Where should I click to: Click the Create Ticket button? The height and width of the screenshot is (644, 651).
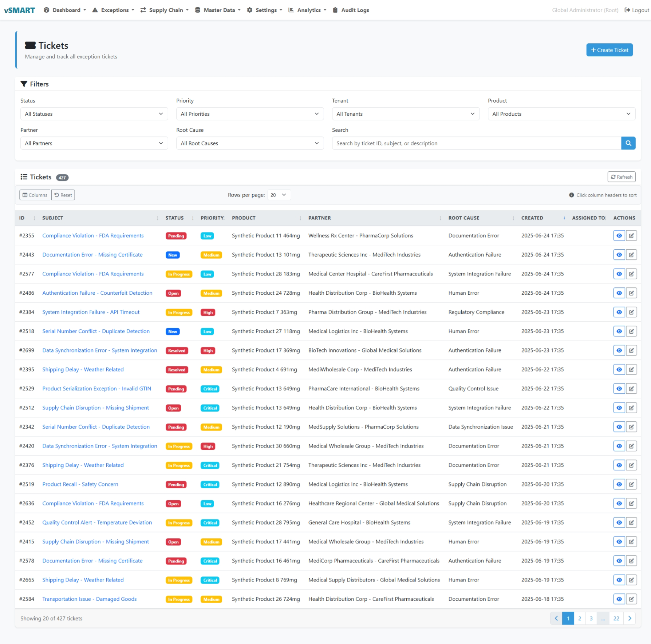[609, 50]
